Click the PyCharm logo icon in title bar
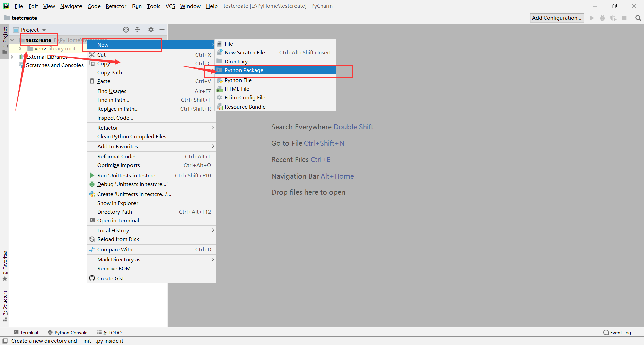The height and width of the screenshot is (345, 644). pyautogui.click(x=6, y=6)
